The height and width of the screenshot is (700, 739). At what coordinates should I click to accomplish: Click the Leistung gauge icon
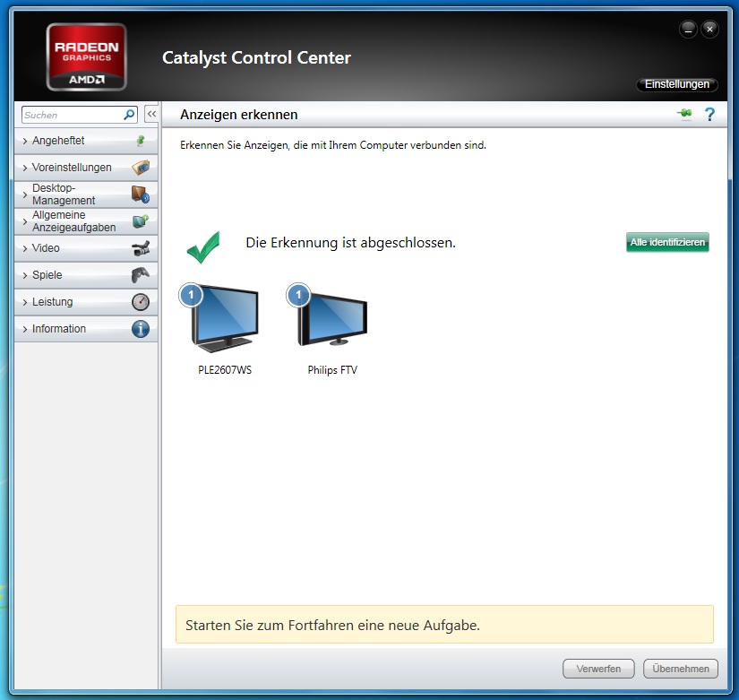coord(141,302)
